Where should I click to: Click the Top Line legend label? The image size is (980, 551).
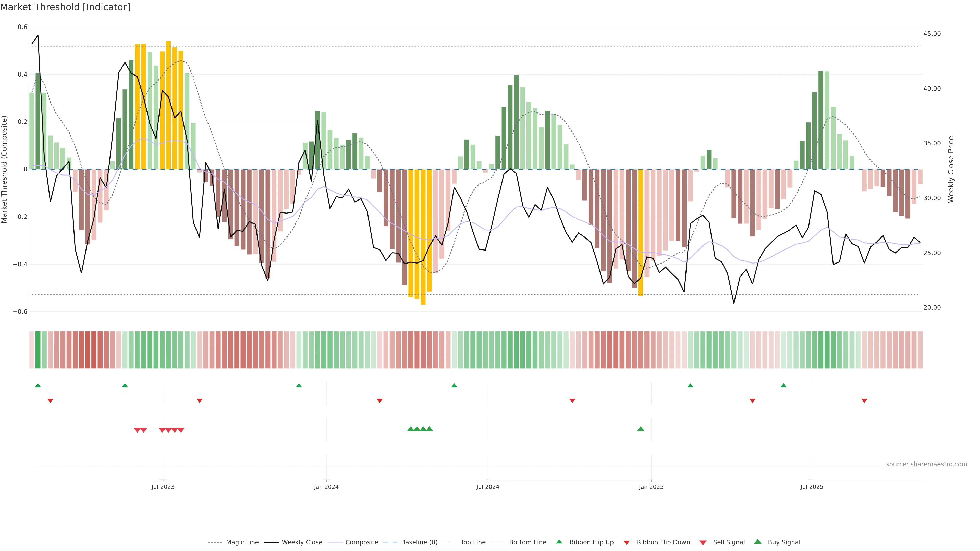[473, 542]
